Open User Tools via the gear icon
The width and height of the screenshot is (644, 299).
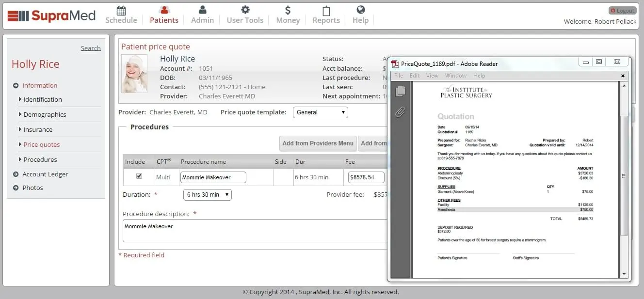point(244,15)
